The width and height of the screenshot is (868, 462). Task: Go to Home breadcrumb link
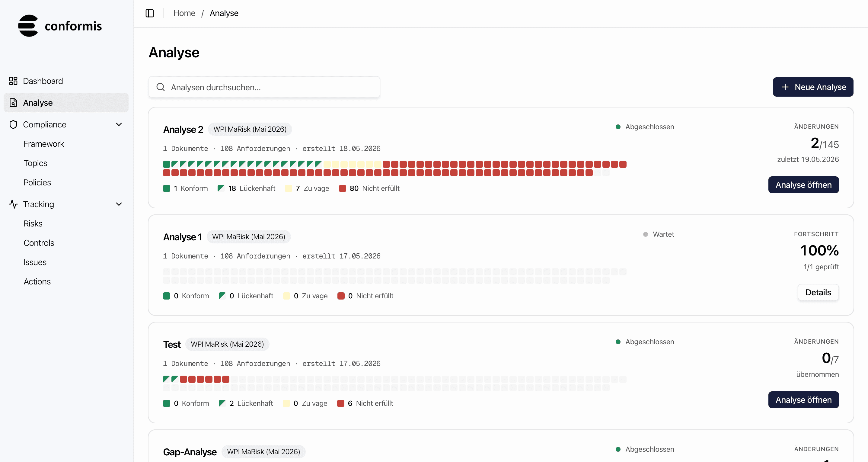click(184, 13)
